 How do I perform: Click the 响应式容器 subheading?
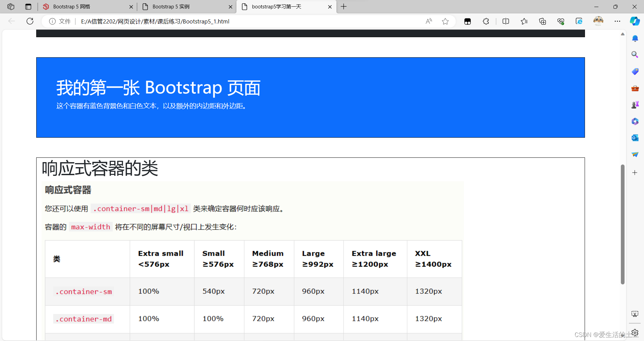68,190
